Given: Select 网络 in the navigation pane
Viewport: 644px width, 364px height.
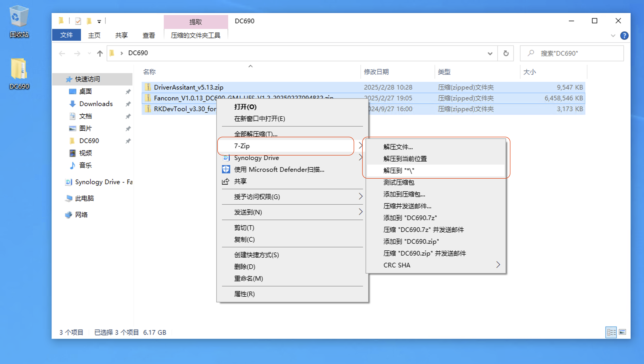Looking at the screenshot, I should click(76, 215).
